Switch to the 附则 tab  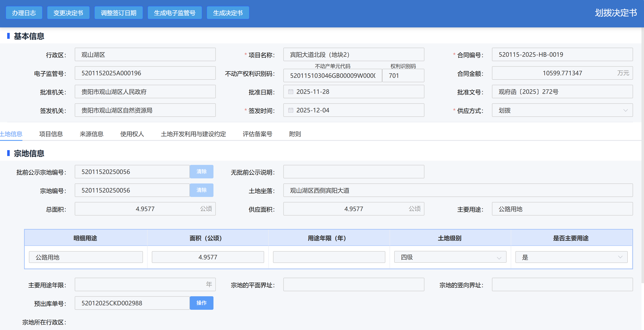coord(295,134)
